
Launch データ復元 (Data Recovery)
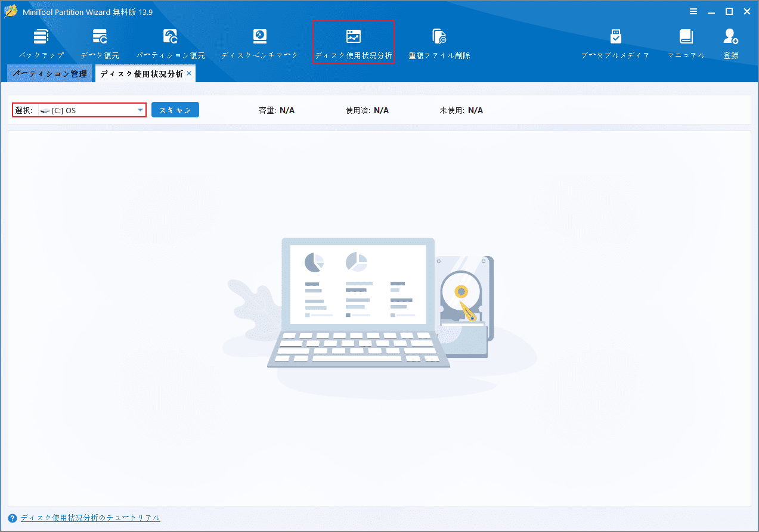100,44
